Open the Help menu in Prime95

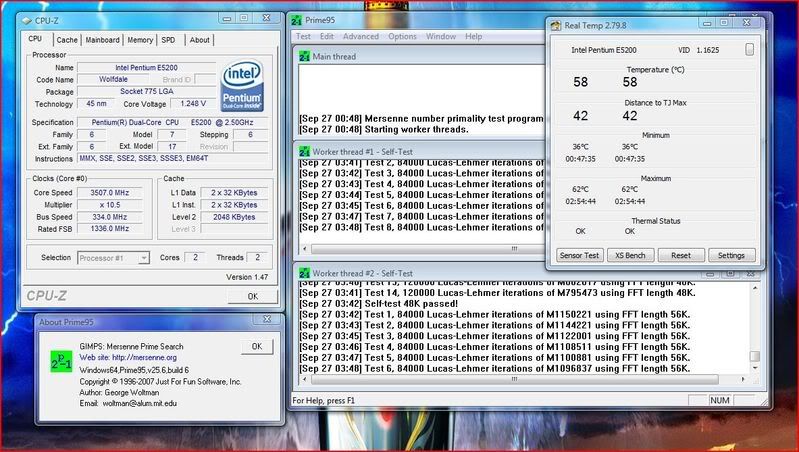pyautogui.click(x=473, y=36)
